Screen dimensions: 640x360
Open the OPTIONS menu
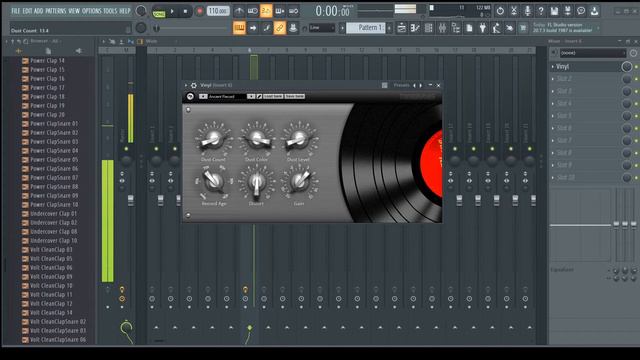coord(91,11)
